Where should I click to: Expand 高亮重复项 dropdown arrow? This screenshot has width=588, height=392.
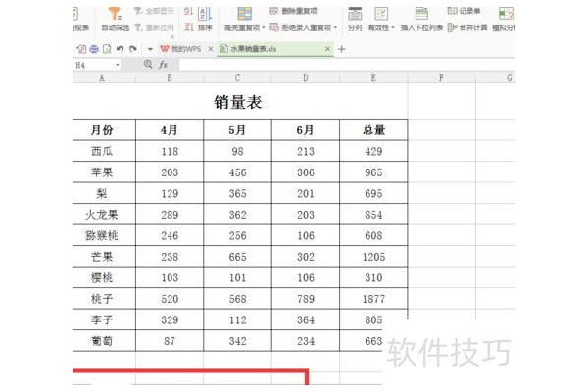point(264,27)
